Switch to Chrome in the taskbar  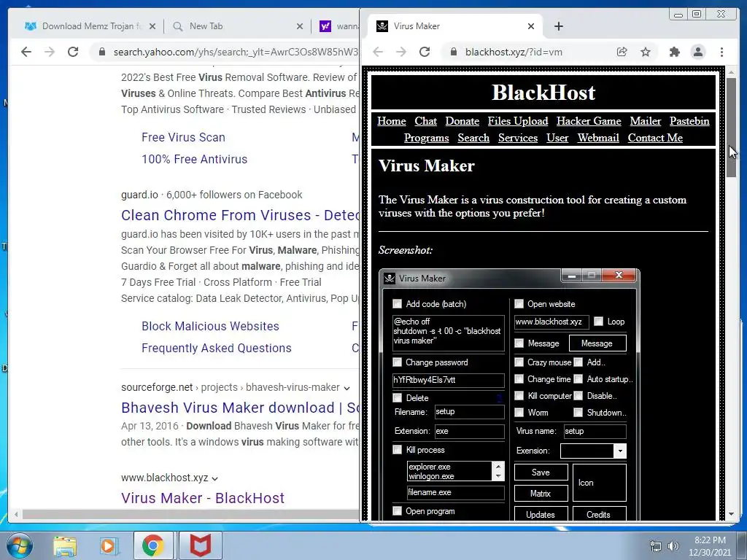click(x=153, y=545)
